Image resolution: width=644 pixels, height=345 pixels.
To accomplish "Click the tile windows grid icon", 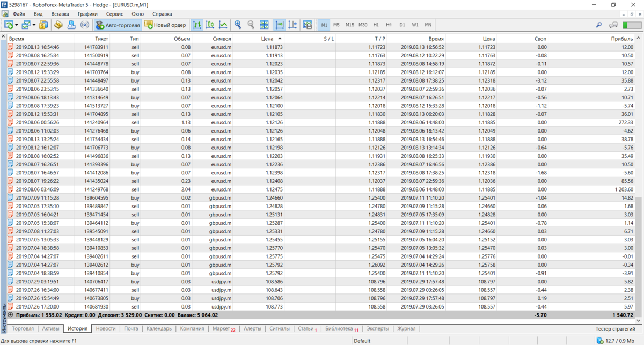I will (x=264, y=25).
